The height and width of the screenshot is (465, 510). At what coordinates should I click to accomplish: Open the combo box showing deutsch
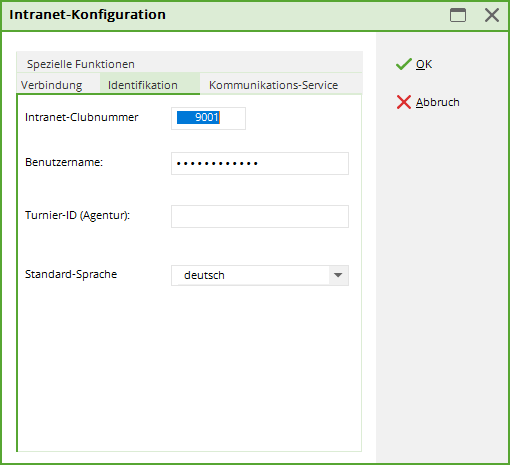pyautogui.click(x=260, y=275)
